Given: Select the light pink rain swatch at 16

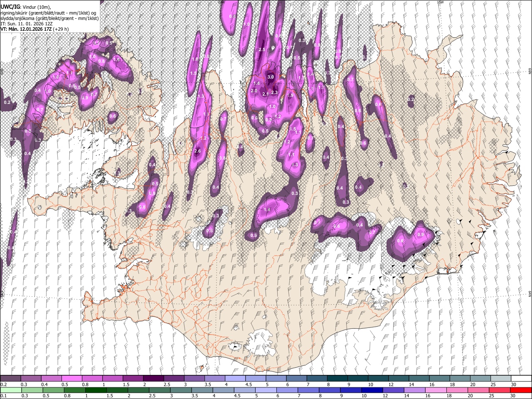Looking at the screenshot, I should tap(436, 390).
